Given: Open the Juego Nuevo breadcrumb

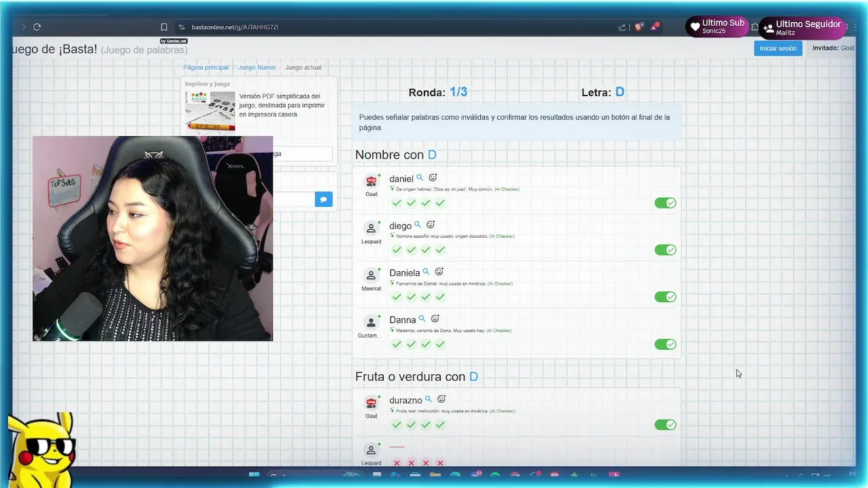Looking at the screenshot, I should coord(256,68).
